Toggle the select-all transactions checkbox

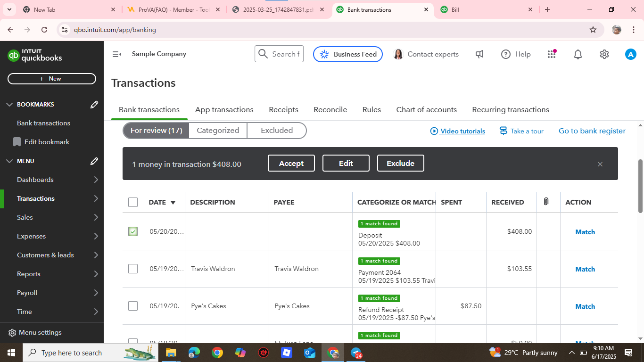(133, 202)
